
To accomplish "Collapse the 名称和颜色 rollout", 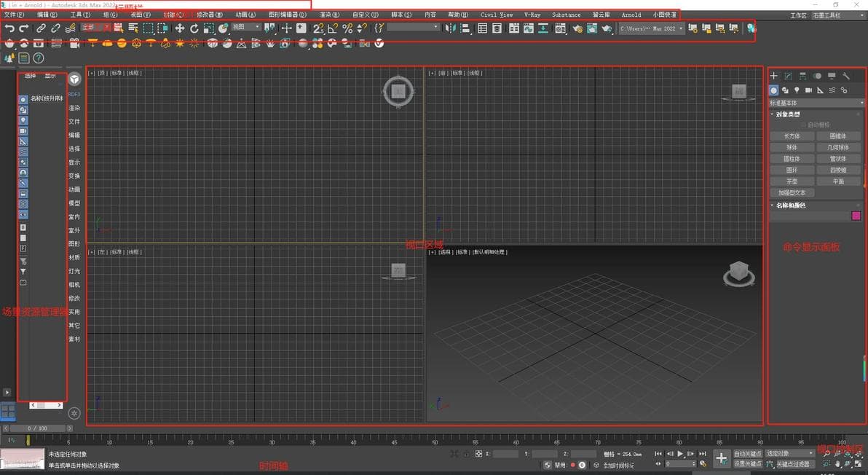I will [x=791, y=205].
